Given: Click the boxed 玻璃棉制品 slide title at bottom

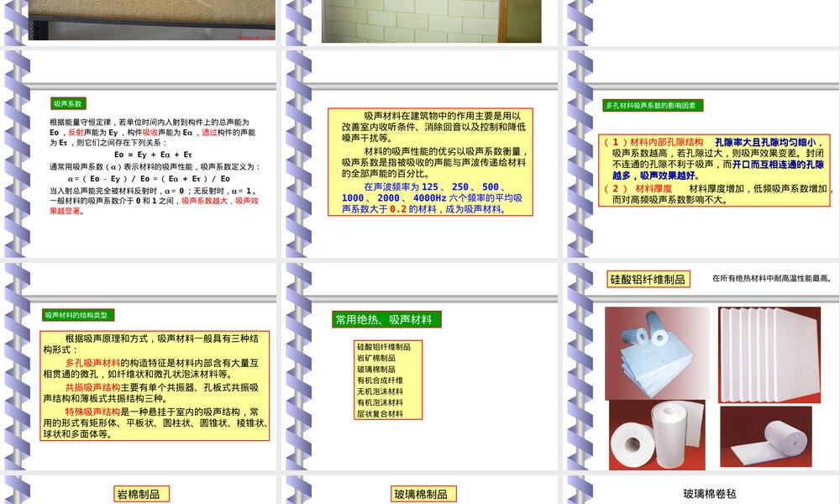Looking at the screenshot, I should tap(424, 494).
